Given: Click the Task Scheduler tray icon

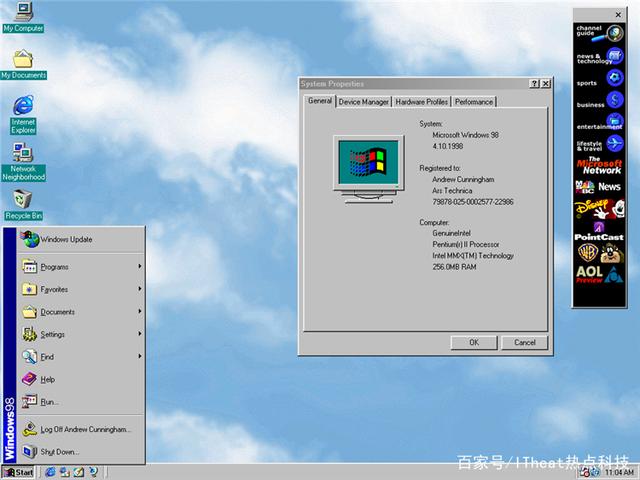Looking at the screenshot, I should [x=585, y=472].
